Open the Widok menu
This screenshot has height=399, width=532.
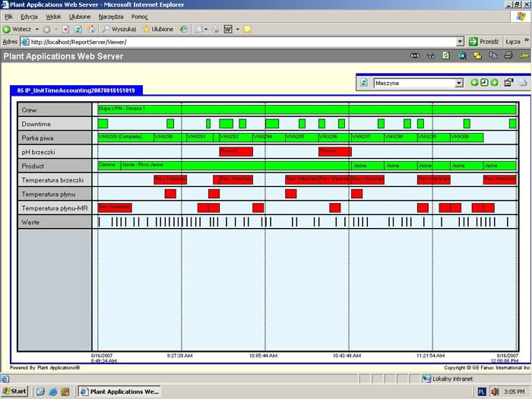(x=53, y=17)
